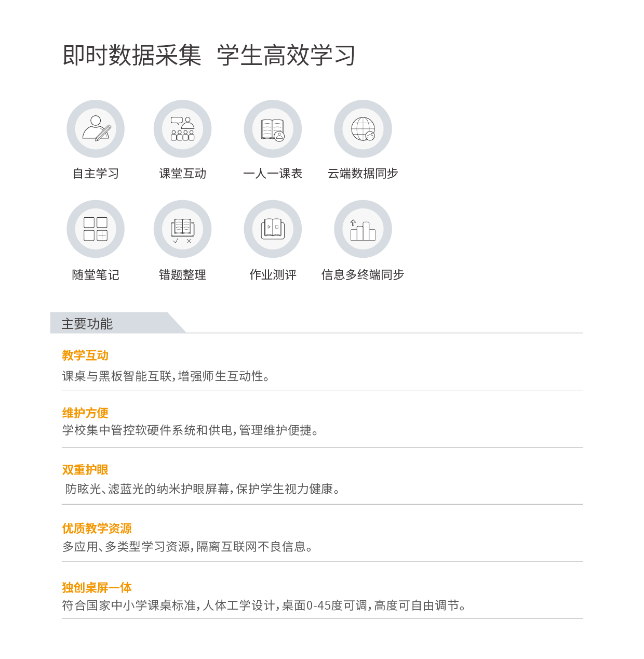Open the 一人一课表 open-book icon
Screen dimensions: 644x659
point(273,129)
